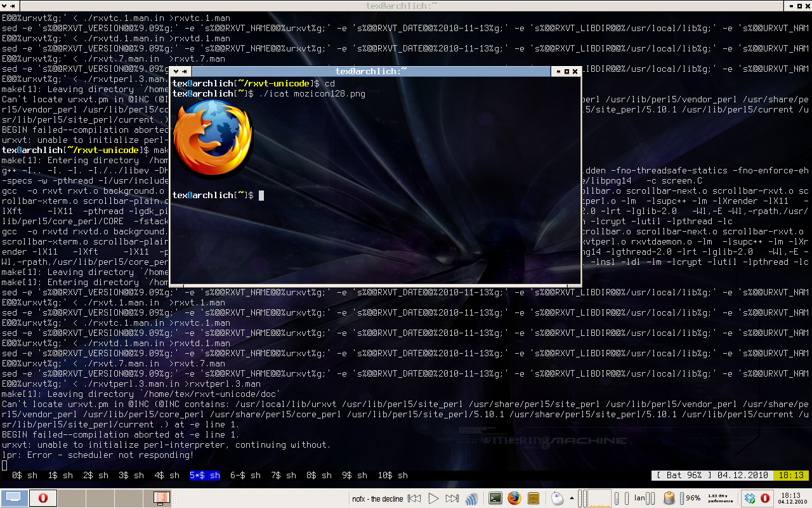Launch the terminal from the panel launcher
The height and width of the screenshot is (508, 812).
(x=496, y=498)
